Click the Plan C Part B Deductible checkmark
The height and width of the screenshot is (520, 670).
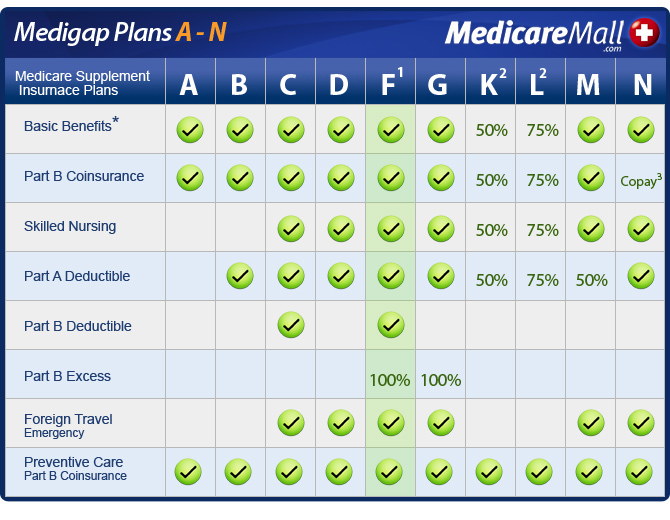290,325
